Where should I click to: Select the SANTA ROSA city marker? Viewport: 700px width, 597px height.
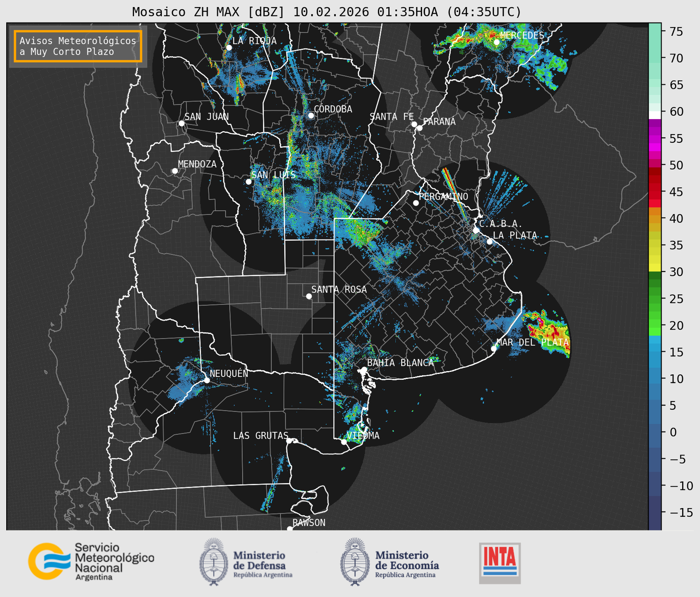tap(309, 296)
